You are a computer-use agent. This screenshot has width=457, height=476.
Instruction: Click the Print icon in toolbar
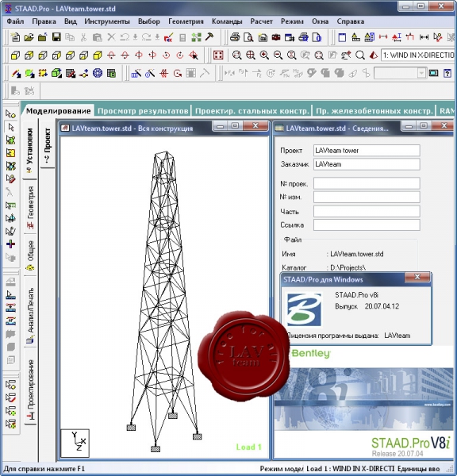click(x=235, y=37)
